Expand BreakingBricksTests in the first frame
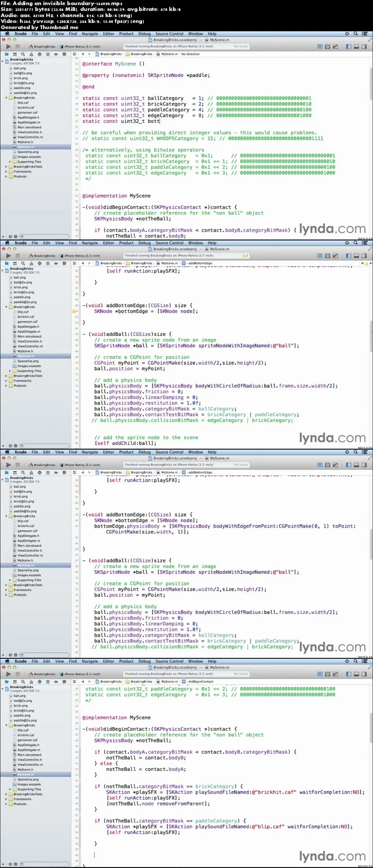Screen dimensions: 373x868 pos(6,167)
